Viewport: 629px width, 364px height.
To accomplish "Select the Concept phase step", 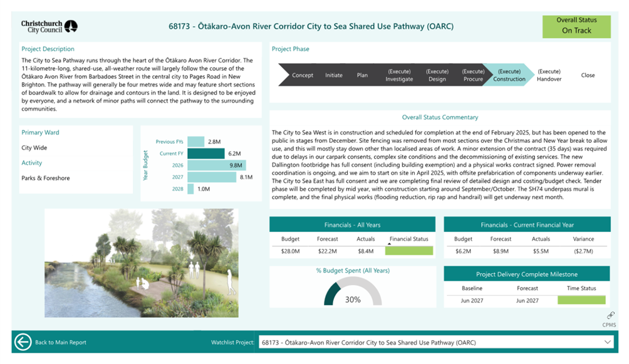I will 302,75.
